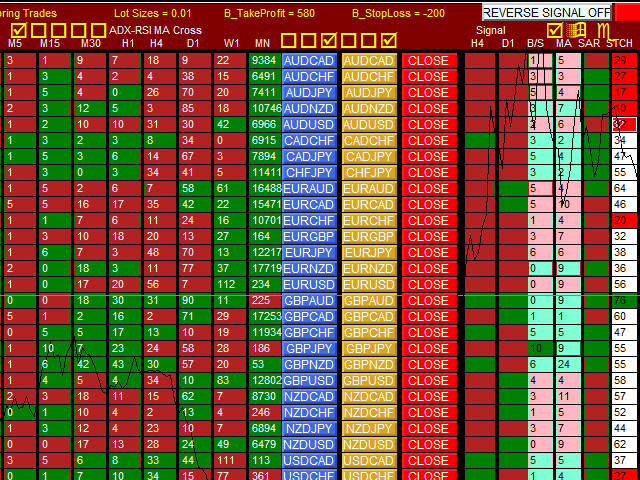Image resolution: width=640 pixels, height=480 pixels.
Task: Tick the second box right of MN header
Action: pos(309,40)
